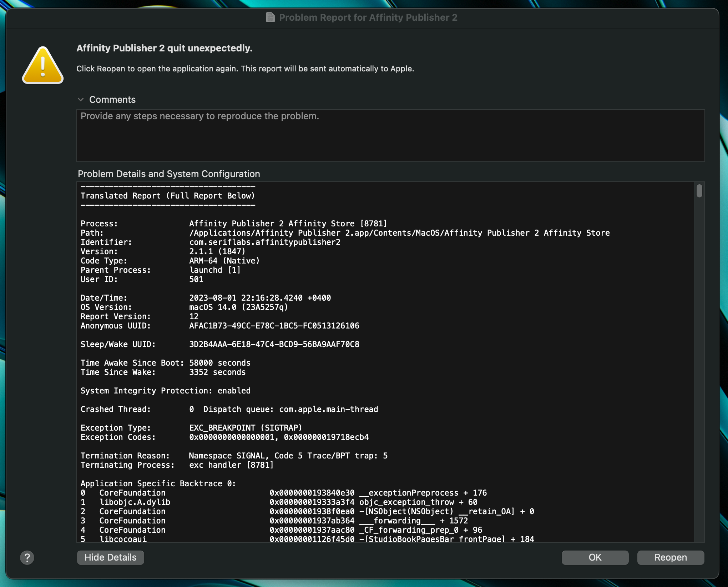Click the help question mark button
The height and width of the screenshot is (587, 728).
click(27, 557)
